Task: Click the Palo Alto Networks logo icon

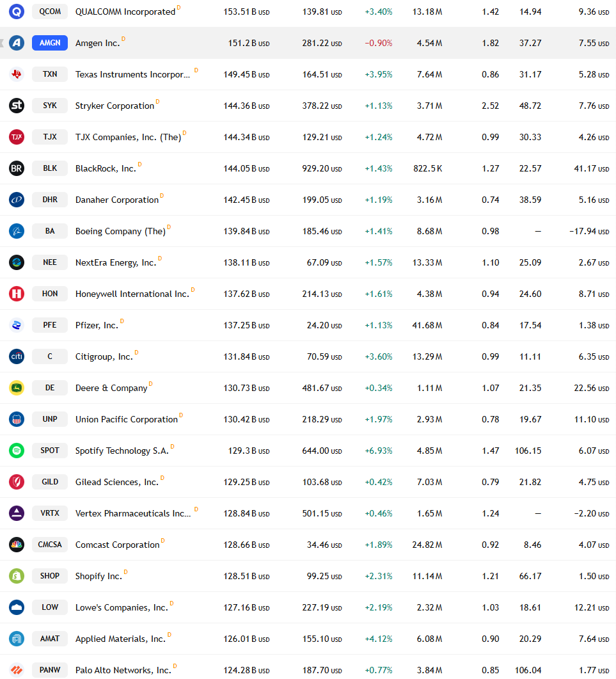Action: coord(17,670)
